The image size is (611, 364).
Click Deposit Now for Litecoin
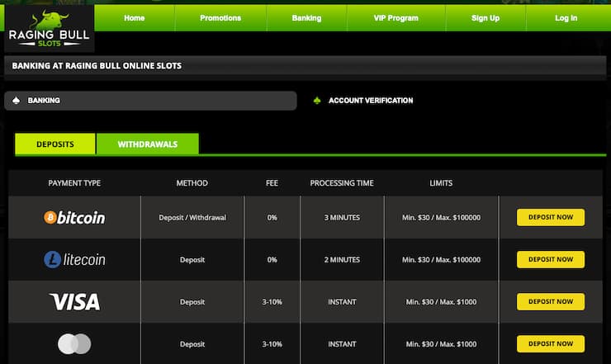[x=551, y=259]
